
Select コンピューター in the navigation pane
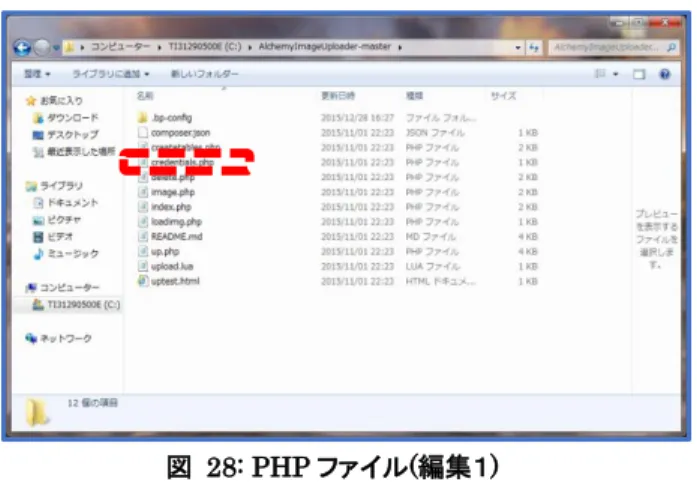click(70, 288)
